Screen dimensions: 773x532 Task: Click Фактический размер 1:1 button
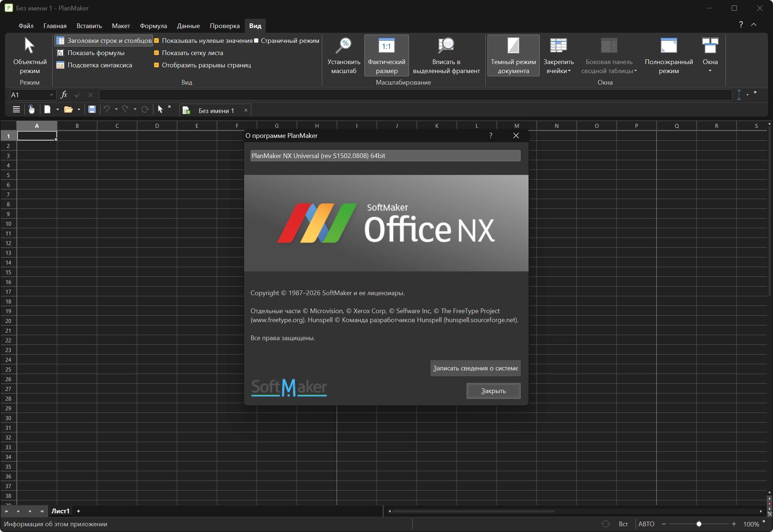(386, 56)
